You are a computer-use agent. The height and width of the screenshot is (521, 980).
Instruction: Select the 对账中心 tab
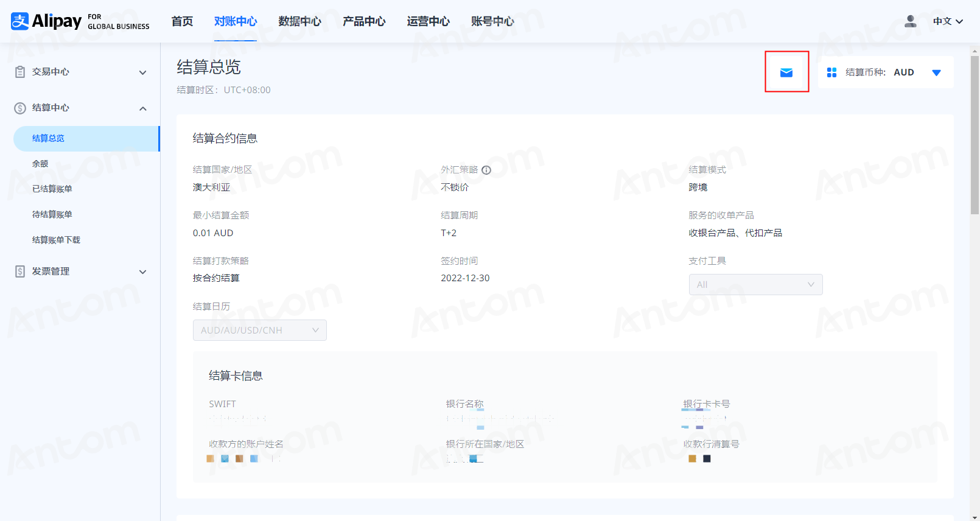[x=236, y=21]
